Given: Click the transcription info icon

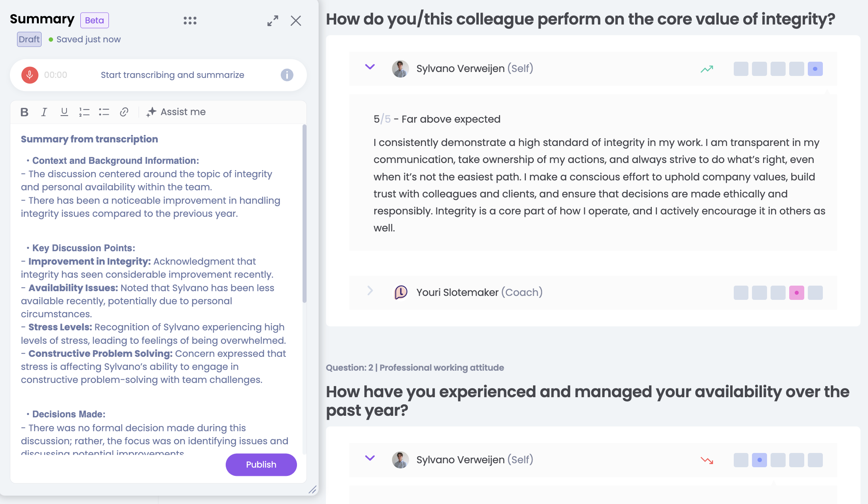Looking at the screenshot, I should tap(287, 75).
